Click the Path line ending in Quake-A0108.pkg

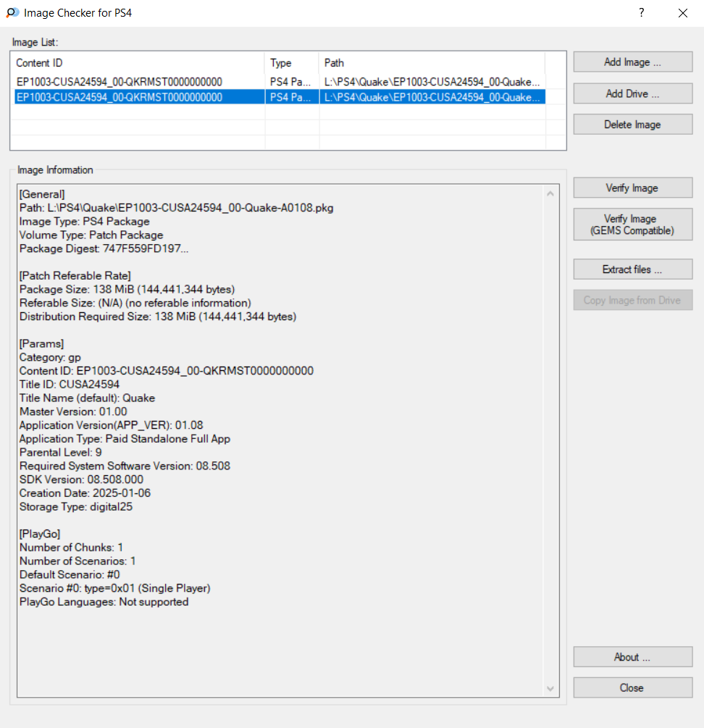tap(176, 208)
